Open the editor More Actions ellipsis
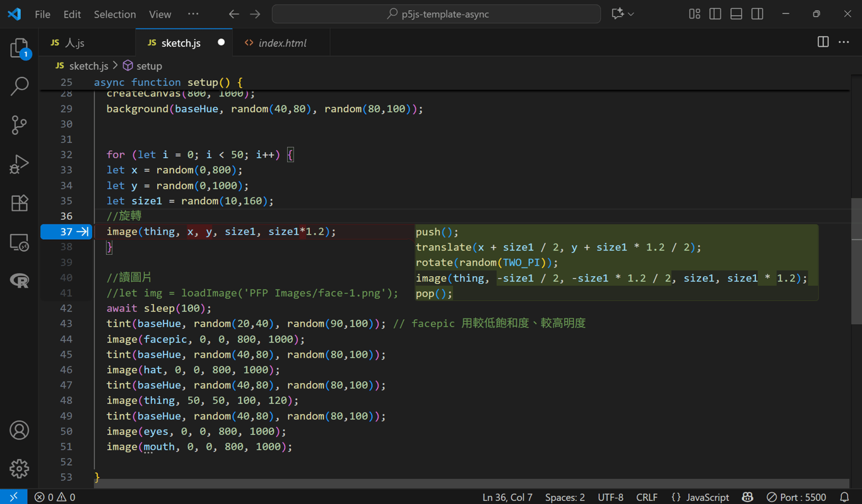 (x=844, y=42)
